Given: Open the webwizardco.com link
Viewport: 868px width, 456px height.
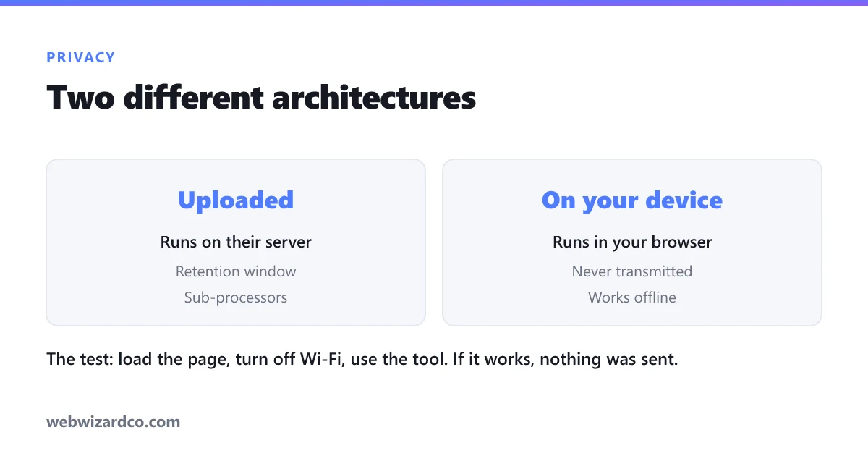Looking at the screenshot, I should coord(114,421).
